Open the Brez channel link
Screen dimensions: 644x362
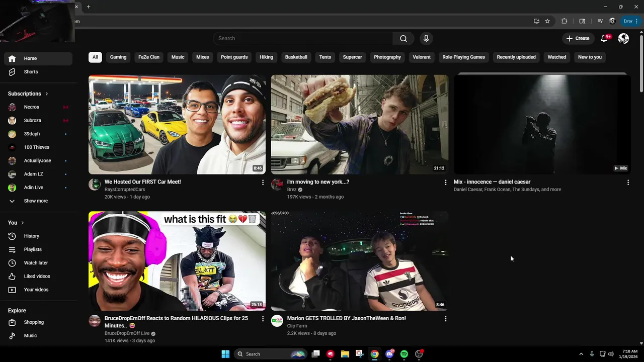click(292, 190)
